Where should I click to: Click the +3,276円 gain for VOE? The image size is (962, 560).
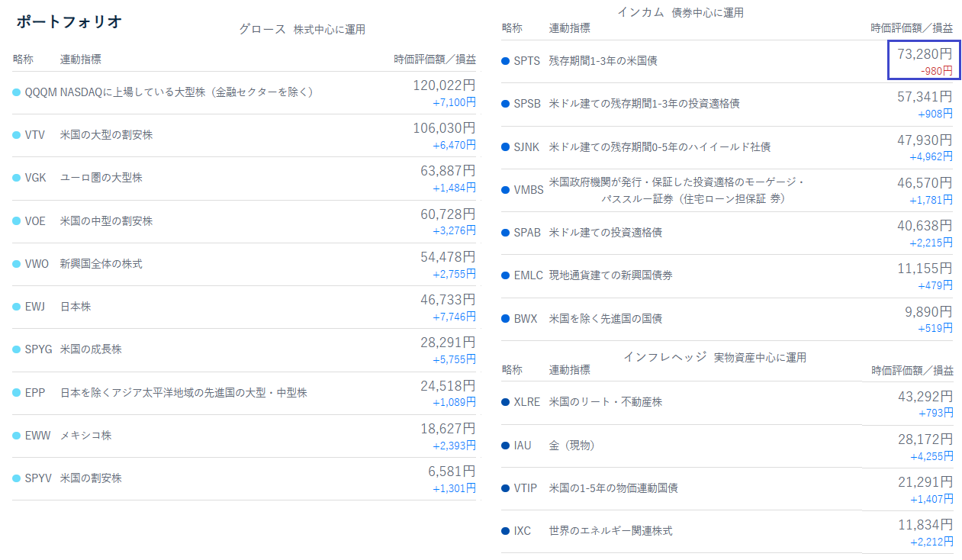[454, 230]
